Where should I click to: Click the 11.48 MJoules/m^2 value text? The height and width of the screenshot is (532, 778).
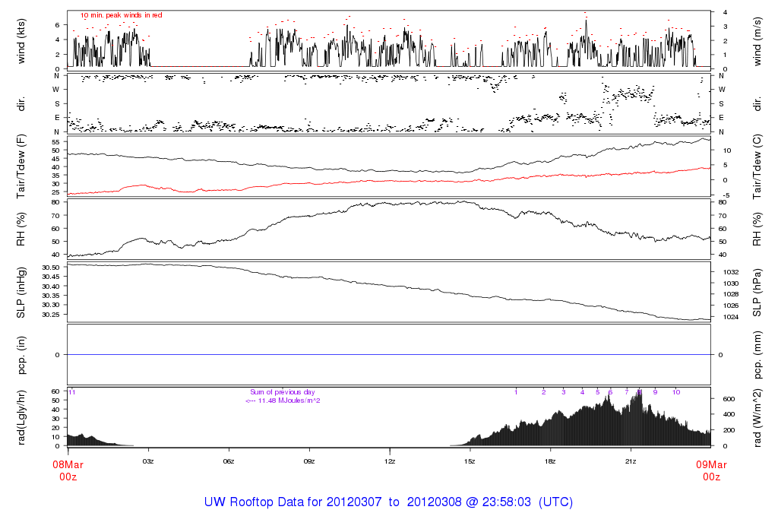click(x=283, y=401)
